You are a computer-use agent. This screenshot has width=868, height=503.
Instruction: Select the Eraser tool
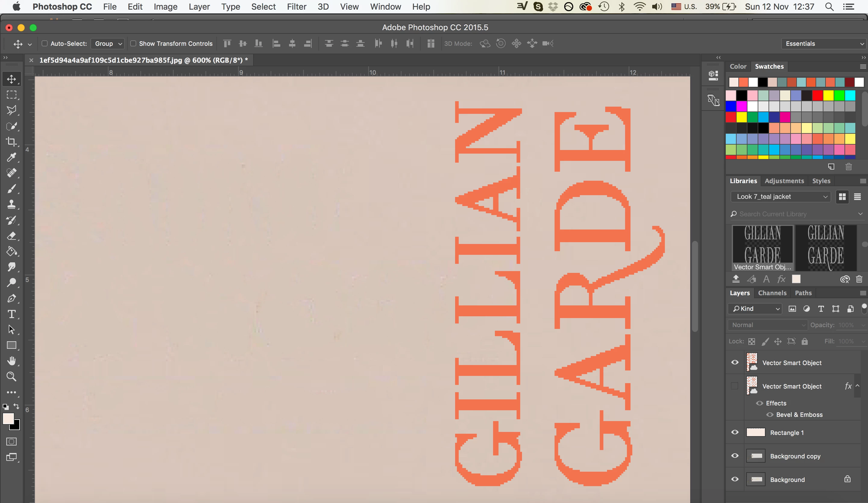tap(11, 236)
